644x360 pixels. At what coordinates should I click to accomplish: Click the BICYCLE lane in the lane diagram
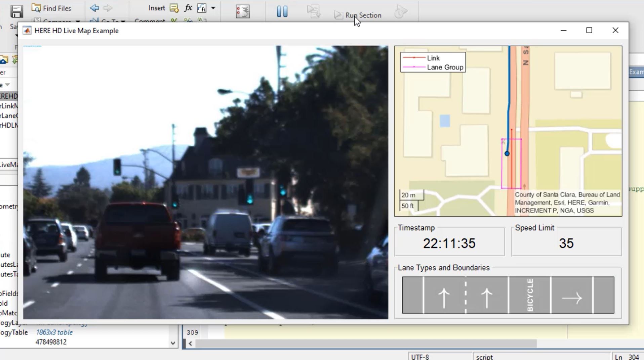[530, 295]
